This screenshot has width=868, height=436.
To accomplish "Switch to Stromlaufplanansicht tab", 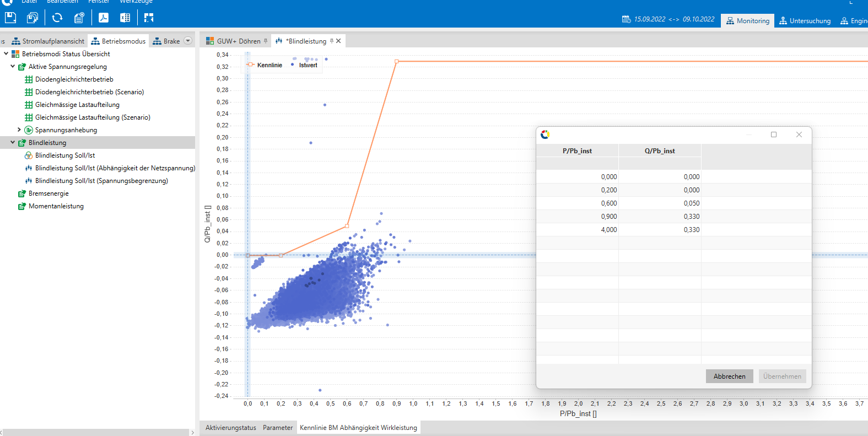I will 48,41.
